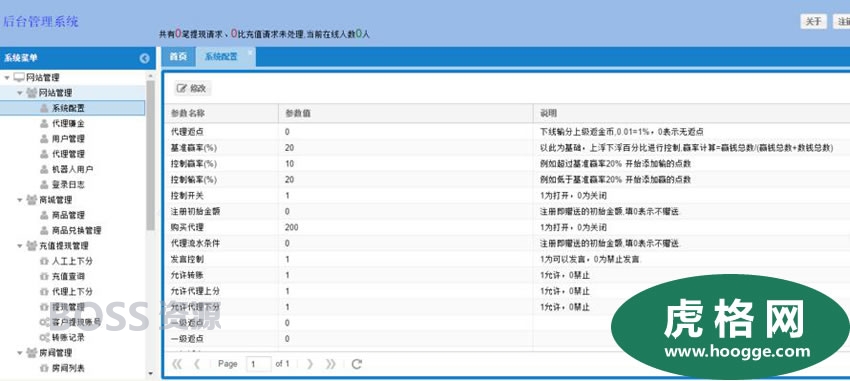Screen dimensions: 850x381
Task: Click the 说明 column header
Action: (x=692, y=113)
